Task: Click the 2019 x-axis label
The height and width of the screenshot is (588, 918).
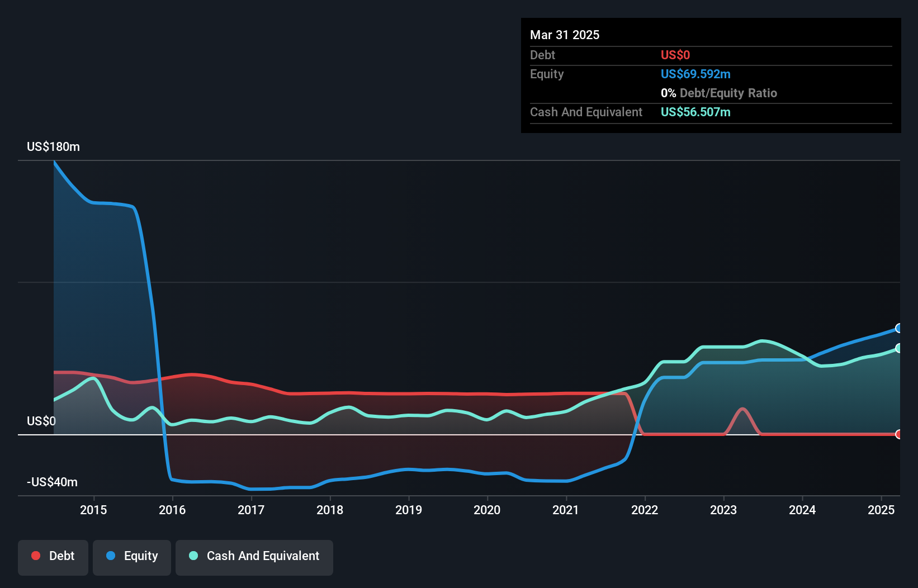Action: (x=409, y=510)
